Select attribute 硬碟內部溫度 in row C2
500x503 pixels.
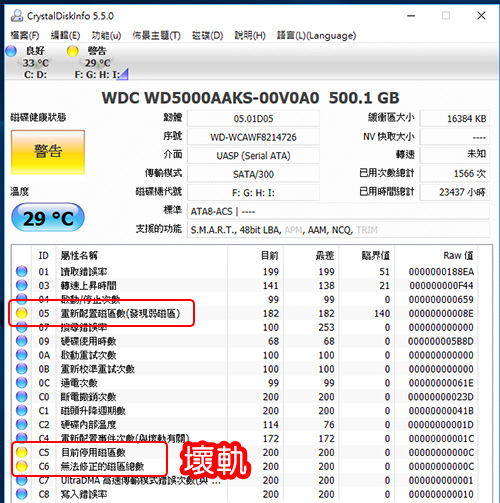tap(88, 425)
